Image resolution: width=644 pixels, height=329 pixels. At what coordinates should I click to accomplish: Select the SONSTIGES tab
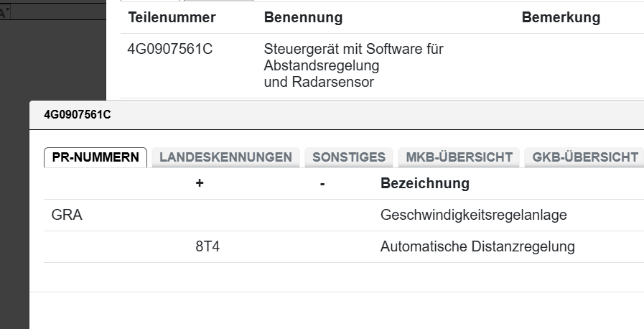point(349,157)
